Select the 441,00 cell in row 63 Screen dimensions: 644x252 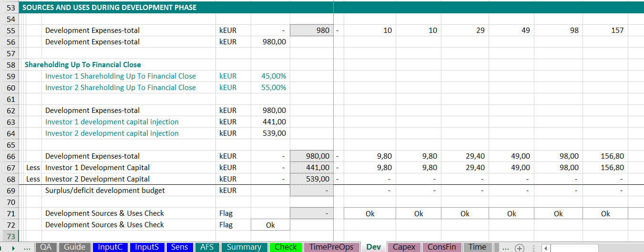pyautogui.click(x=270, y=122)
